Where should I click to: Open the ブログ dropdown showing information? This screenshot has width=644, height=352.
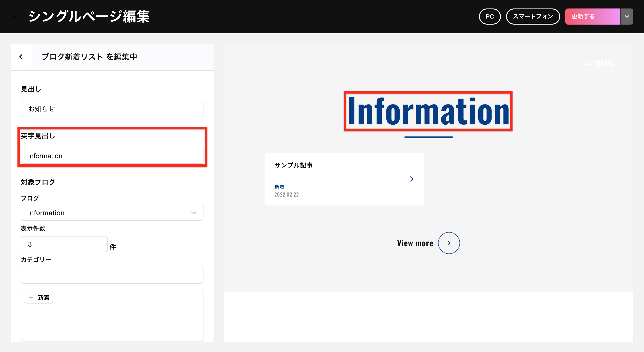(x=112, y=213)
